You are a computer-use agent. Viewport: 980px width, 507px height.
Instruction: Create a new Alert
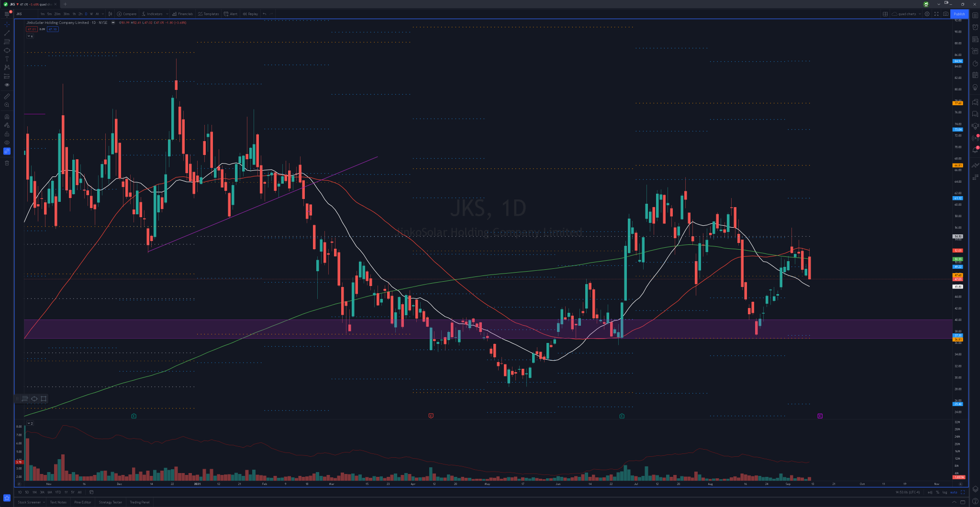231,14
